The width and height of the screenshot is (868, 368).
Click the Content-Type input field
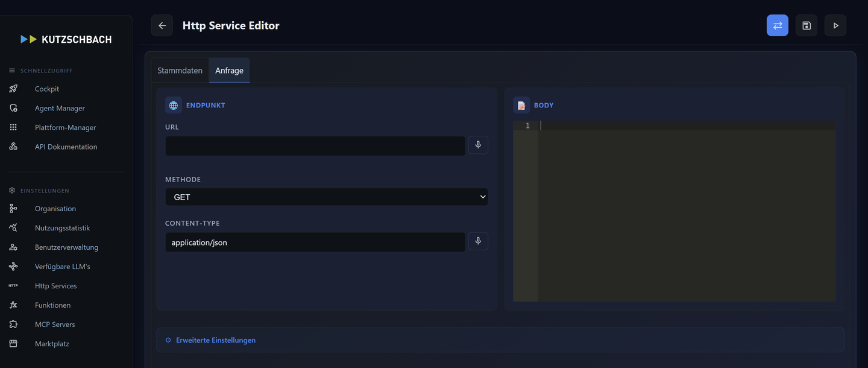315,243
